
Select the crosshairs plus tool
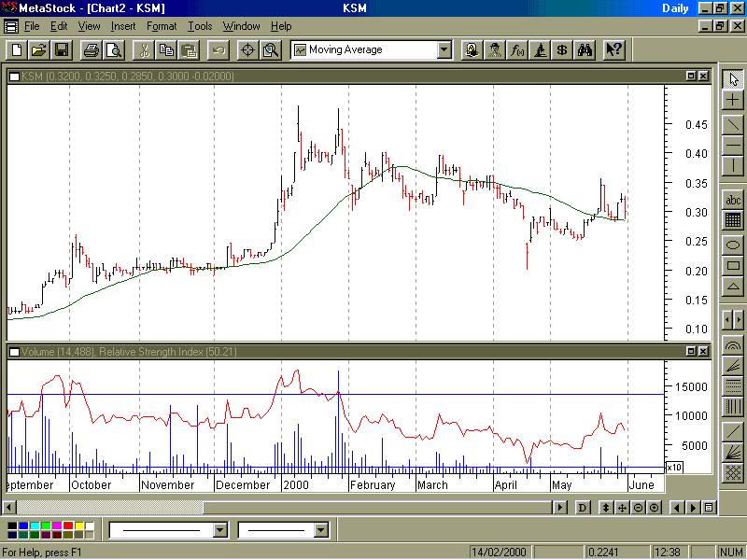[x=733, y=100]
